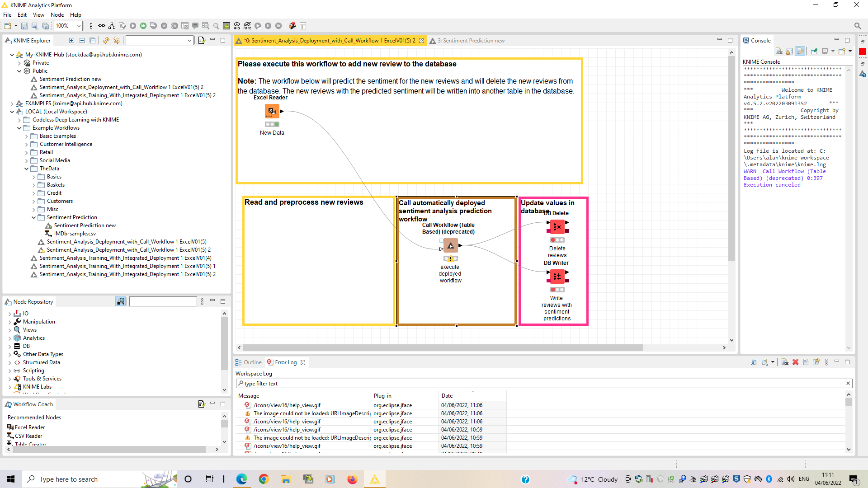Sort Error Log by Message column
This screenshot has width=868, height=488.
(x=303, y=396)
